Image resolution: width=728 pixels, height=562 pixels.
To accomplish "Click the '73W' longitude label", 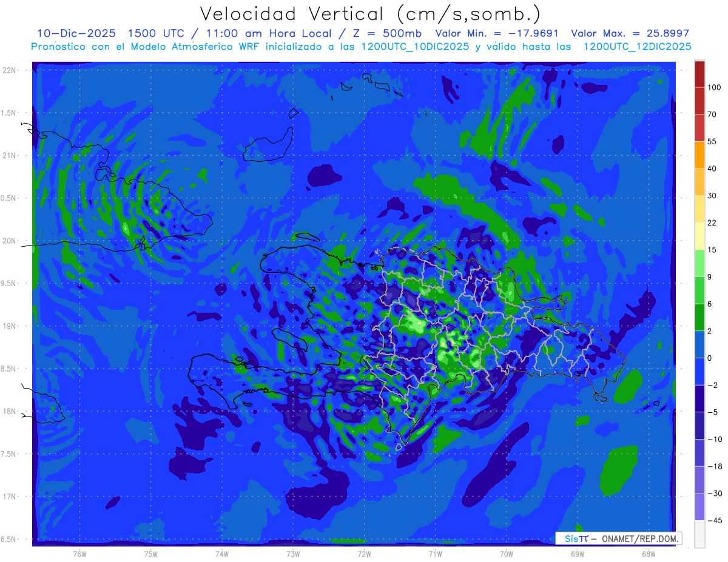I will (293, 554).
